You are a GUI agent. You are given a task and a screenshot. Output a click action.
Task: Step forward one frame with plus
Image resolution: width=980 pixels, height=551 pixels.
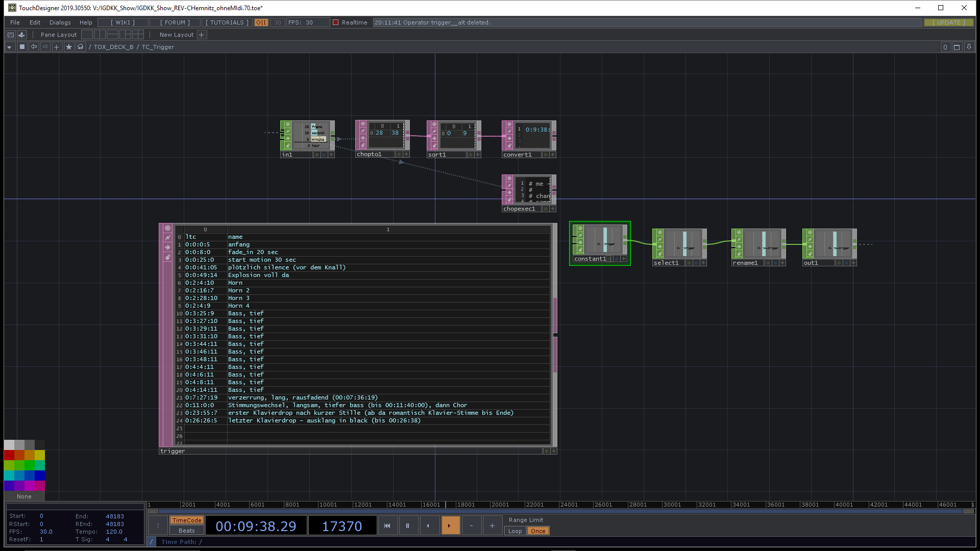coord(492,525)
